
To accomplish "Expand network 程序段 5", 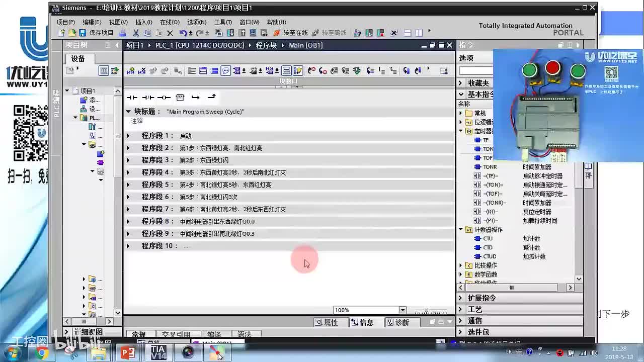I will (x=128, y=185).
